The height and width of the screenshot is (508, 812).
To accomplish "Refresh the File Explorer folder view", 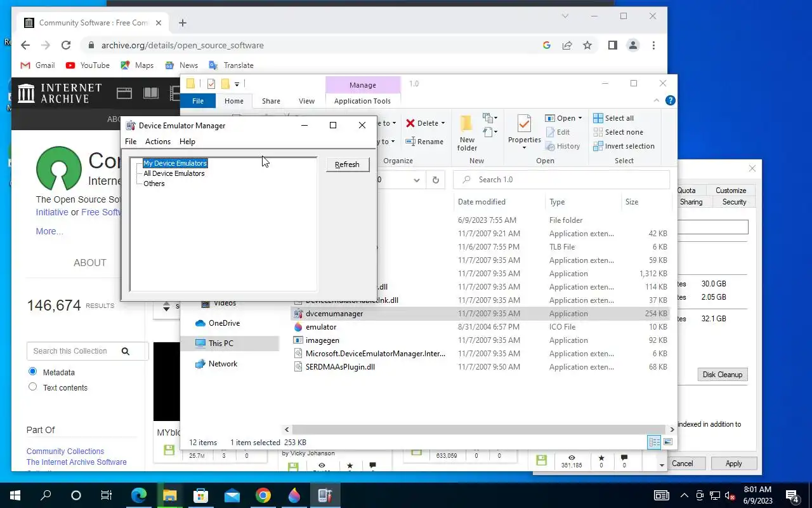I will click(x=436, y=180).
